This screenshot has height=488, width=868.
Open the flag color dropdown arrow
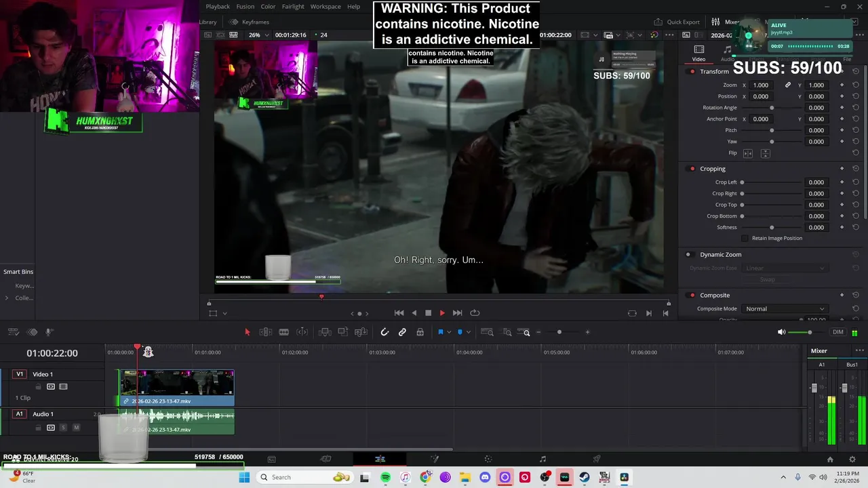448,332
